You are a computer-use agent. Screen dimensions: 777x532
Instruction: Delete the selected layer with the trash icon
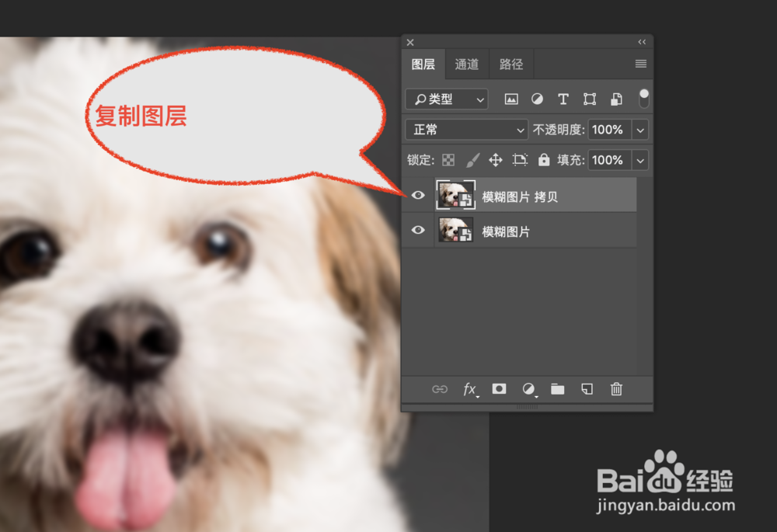tap(616, 389)
